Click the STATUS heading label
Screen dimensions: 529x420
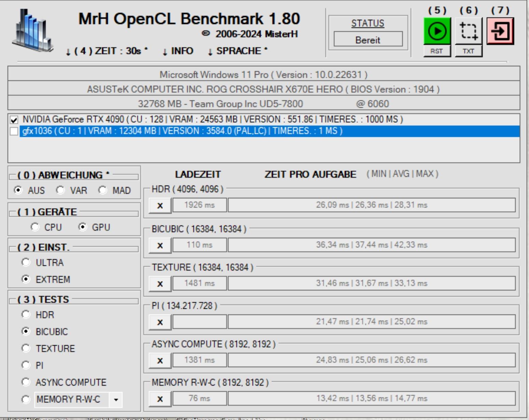click(x=368, y=23)
